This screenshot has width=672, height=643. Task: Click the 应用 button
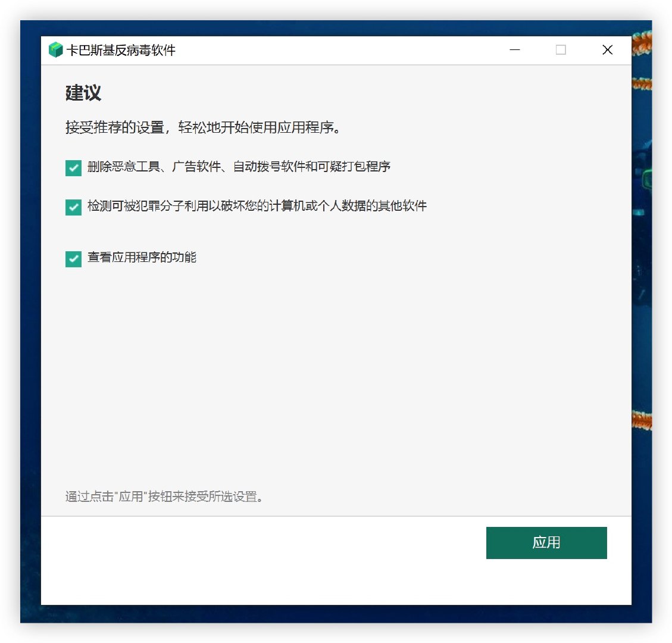546,543
